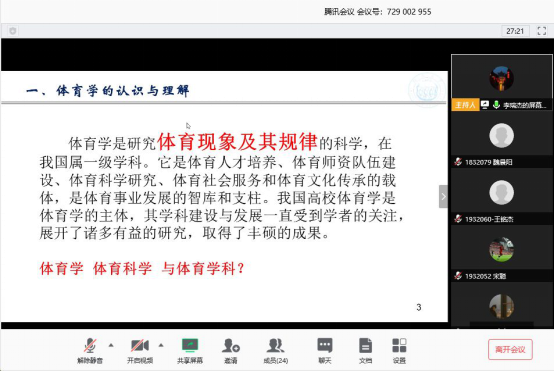Click the meeting ID text 729 002 955

tap(409, 12)
